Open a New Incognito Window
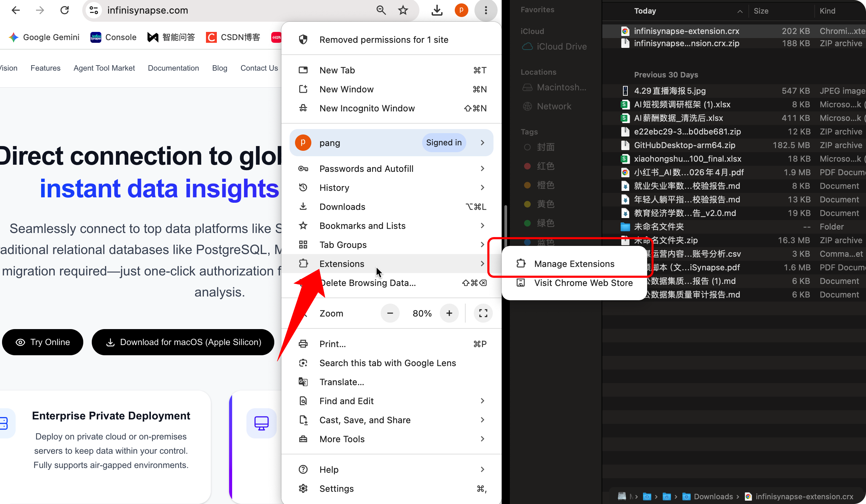The width and height of the screenshot is (866, 504). [x=391, y=108]
